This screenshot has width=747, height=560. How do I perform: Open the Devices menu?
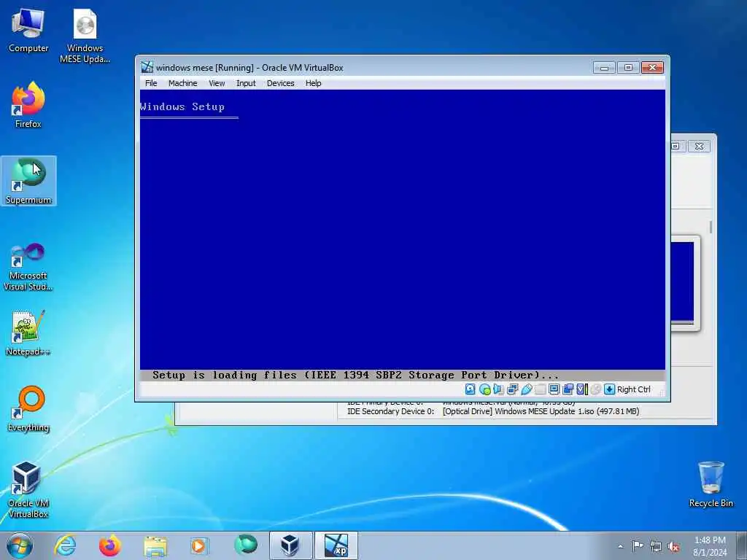280,83
